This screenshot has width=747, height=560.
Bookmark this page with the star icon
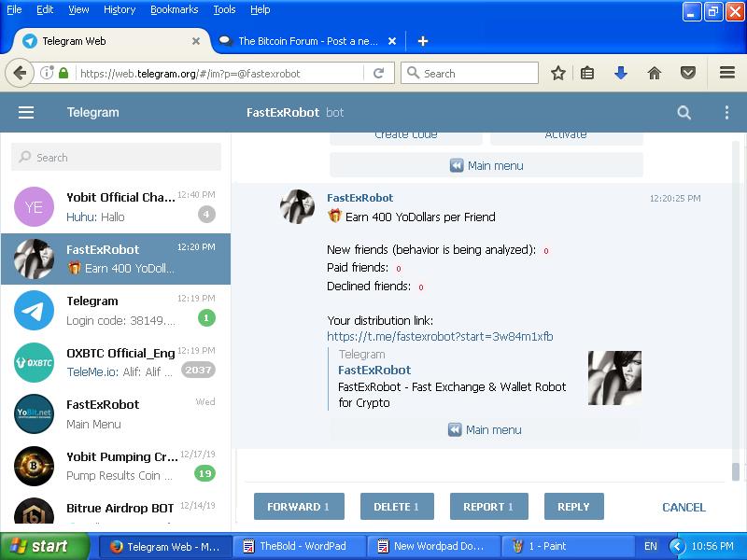click(557, 74)
